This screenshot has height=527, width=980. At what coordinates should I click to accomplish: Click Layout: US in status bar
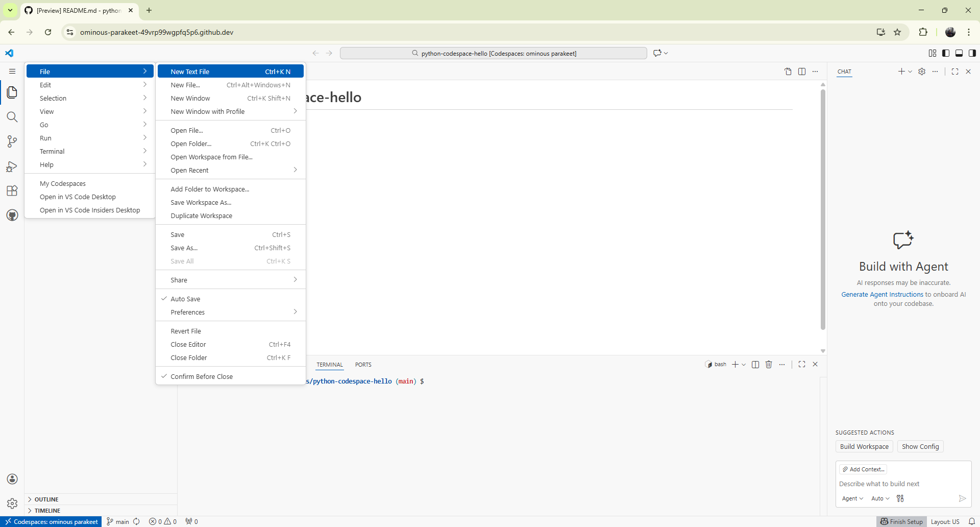[x=945, y=521]
